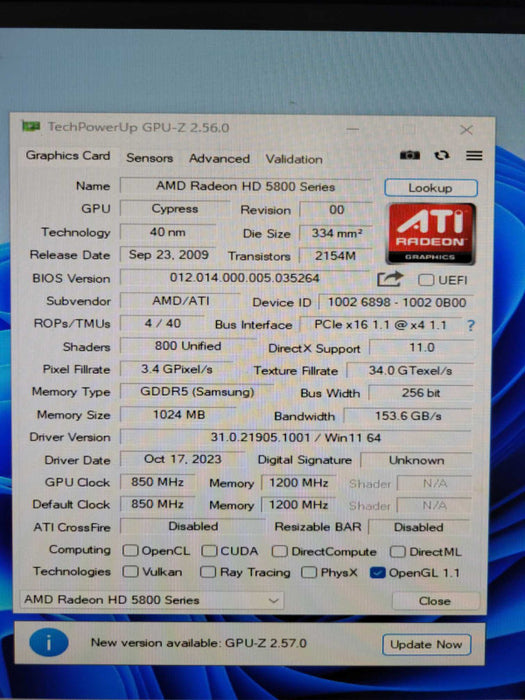Click the ATI CrossFire value Disabled
Image resolution: width=525 pixels, height=700 pixels.
[x=193, y=526]
